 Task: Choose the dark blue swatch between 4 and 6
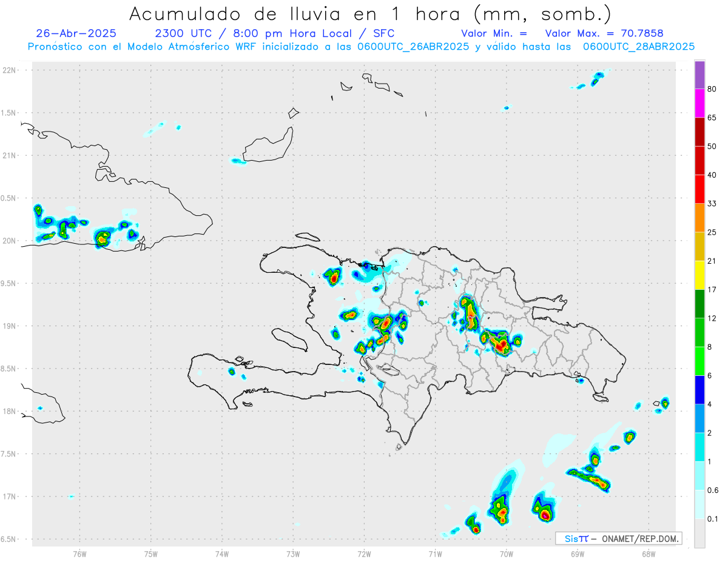(x=699, y=390)
